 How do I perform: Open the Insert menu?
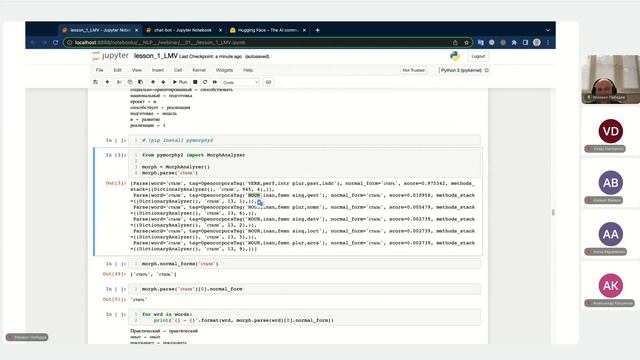pyautogui.click(x=158, y=70)
